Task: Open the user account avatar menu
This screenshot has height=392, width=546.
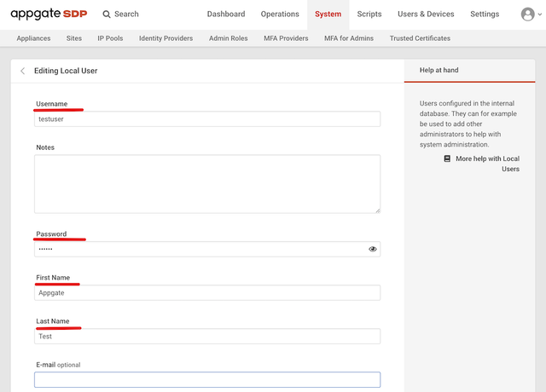Action: pyautogui.click(x=528, y=14)
